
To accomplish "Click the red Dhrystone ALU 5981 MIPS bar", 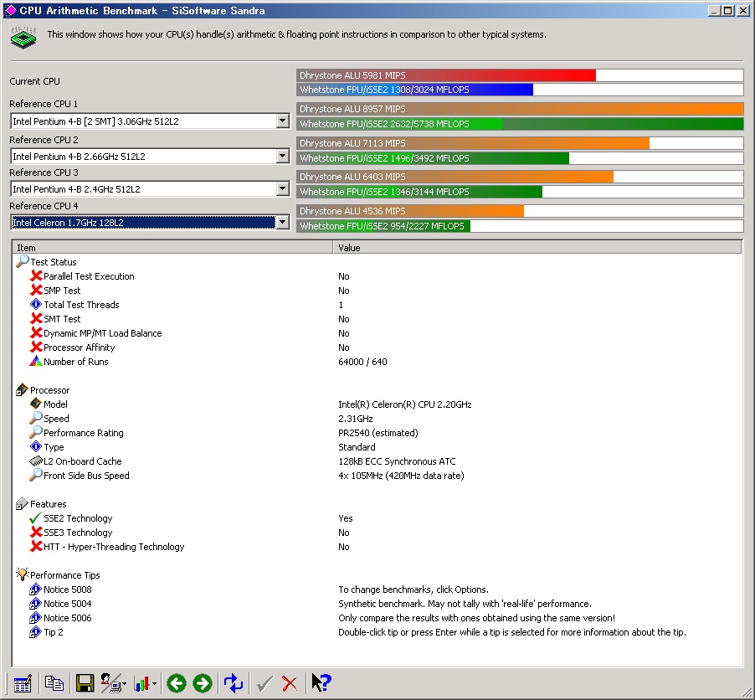I will pos(446,75).
